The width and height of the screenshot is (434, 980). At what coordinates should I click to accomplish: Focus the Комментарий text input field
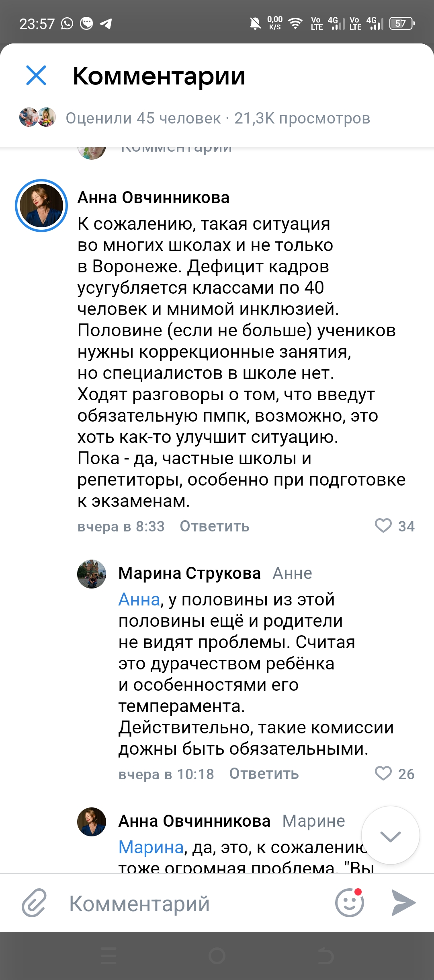[x=193, y=904]
